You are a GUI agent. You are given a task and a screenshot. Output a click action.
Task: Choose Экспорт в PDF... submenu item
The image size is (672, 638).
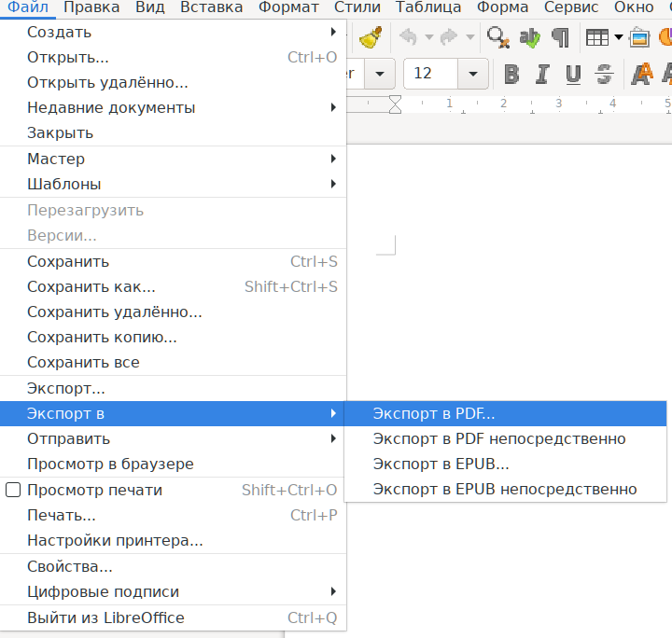[x=505, y=413]
